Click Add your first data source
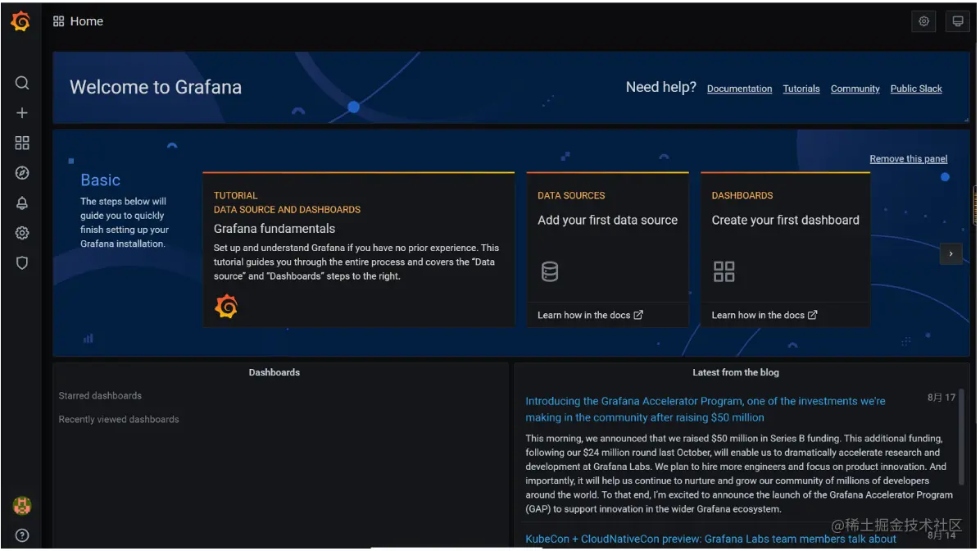The width and height of the screenshot is (980, 551). coord(607,220)
